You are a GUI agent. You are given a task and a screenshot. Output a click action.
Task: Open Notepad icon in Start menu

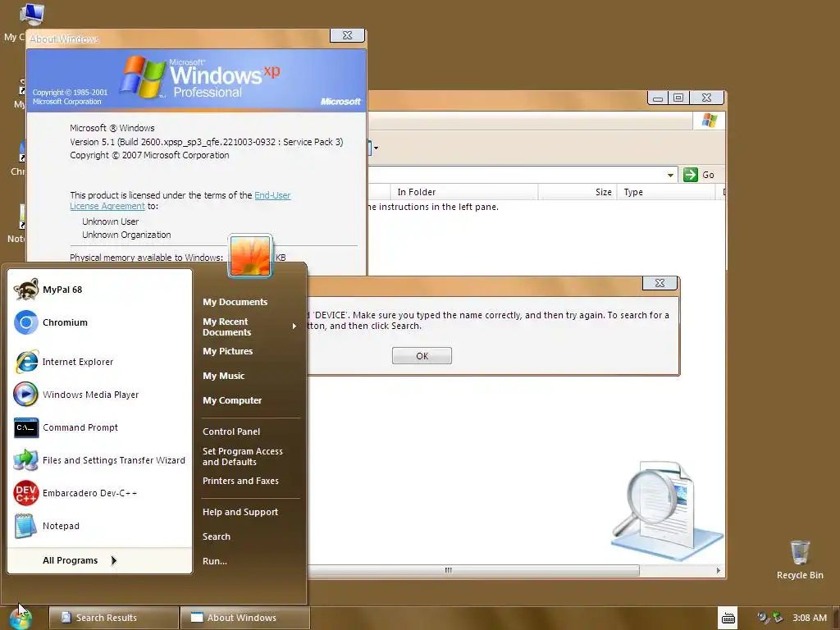point(25,526)
